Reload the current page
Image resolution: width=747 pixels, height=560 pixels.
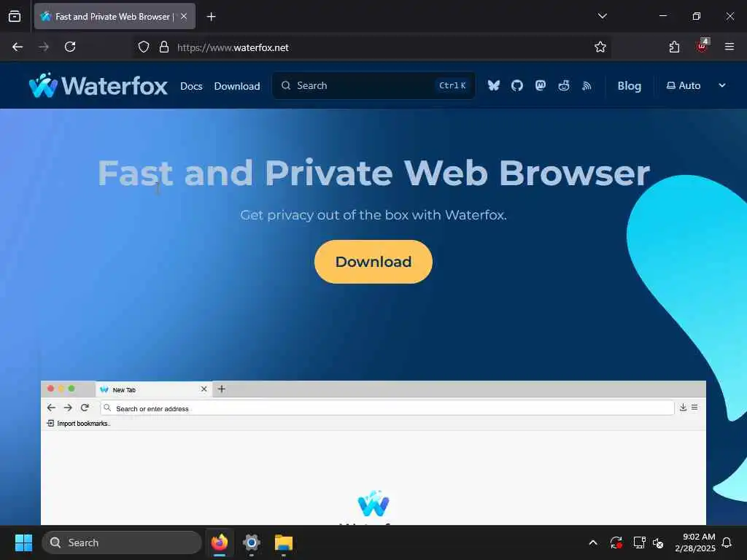[70, 47]
